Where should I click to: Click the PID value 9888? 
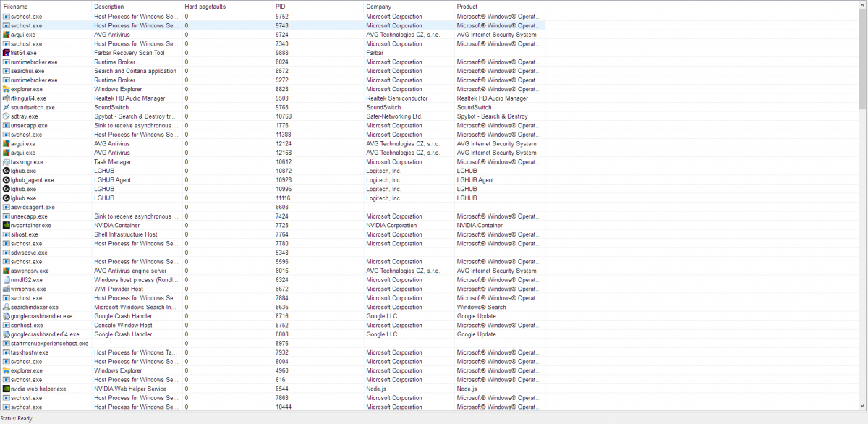[282, 53]
